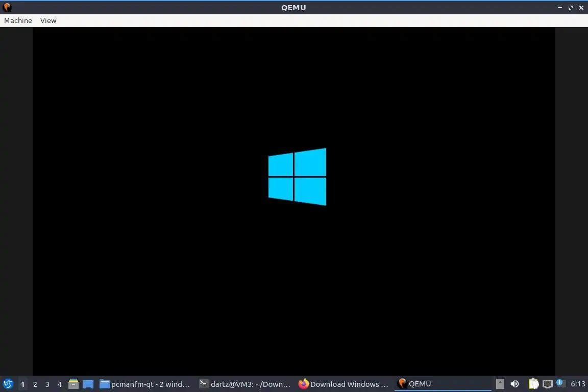This screenshot has height=392, width=588.
Task: Open the View menu in QEMU
Action: click(x=48, y=20)
